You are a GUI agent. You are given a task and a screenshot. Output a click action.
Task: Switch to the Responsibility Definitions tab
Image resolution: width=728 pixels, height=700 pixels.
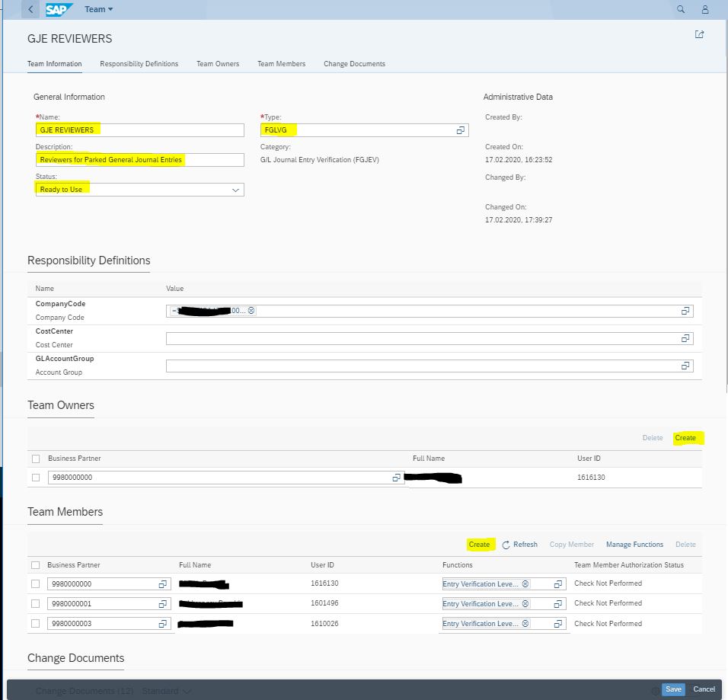coord(139,64)
